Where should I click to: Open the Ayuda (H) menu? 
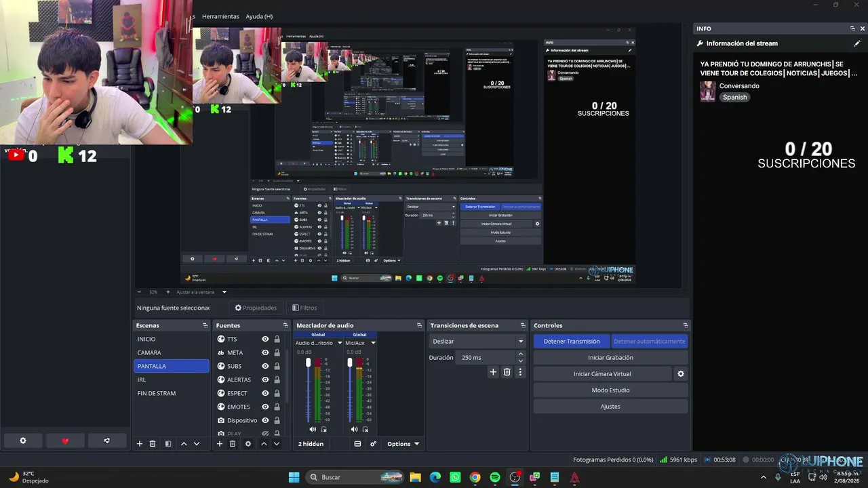click(259, 16)
